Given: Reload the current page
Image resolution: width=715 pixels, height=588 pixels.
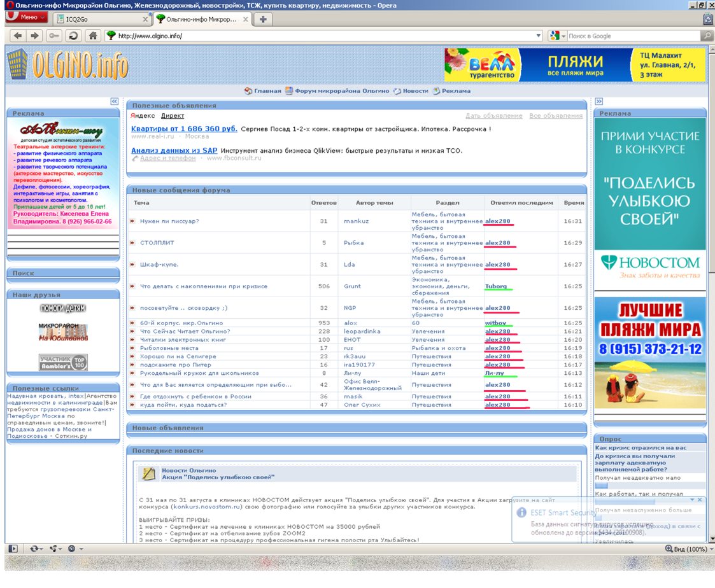Looking at the screenshot, I should [73, 36].
